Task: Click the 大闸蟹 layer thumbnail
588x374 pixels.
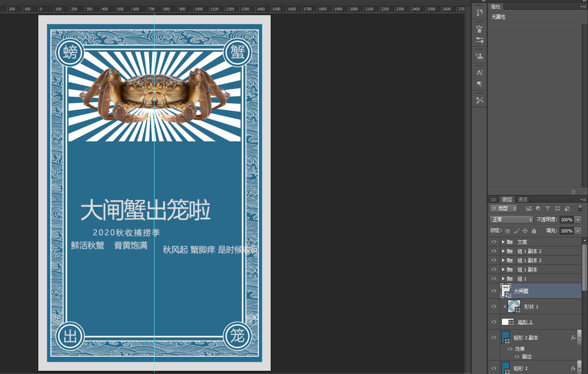Action: [x=506, y=291]
